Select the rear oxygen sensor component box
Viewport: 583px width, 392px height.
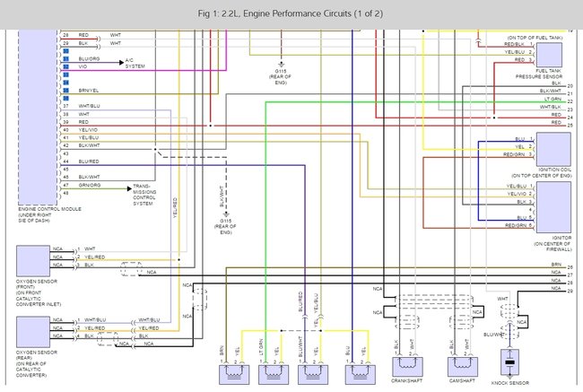33,332
